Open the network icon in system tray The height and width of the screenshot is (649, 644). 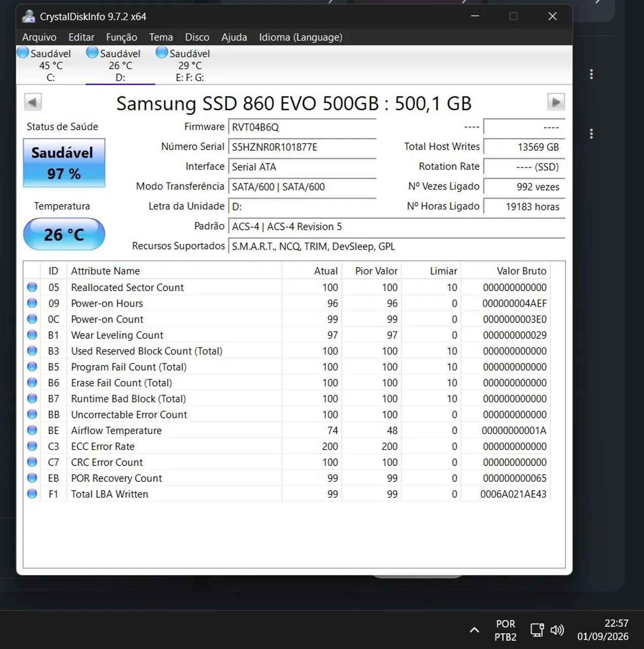(x=537, y=630)
